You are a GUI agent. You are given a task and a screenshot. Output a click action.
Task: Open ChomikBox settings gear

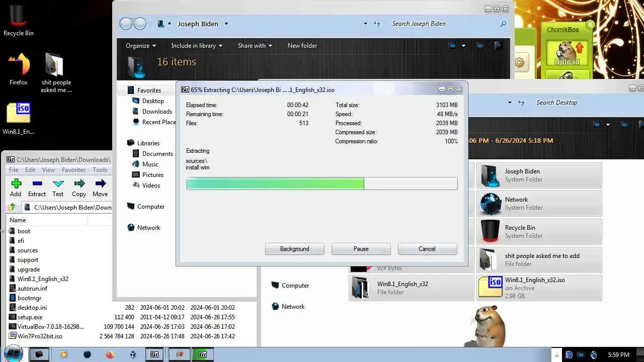point(519,63)
